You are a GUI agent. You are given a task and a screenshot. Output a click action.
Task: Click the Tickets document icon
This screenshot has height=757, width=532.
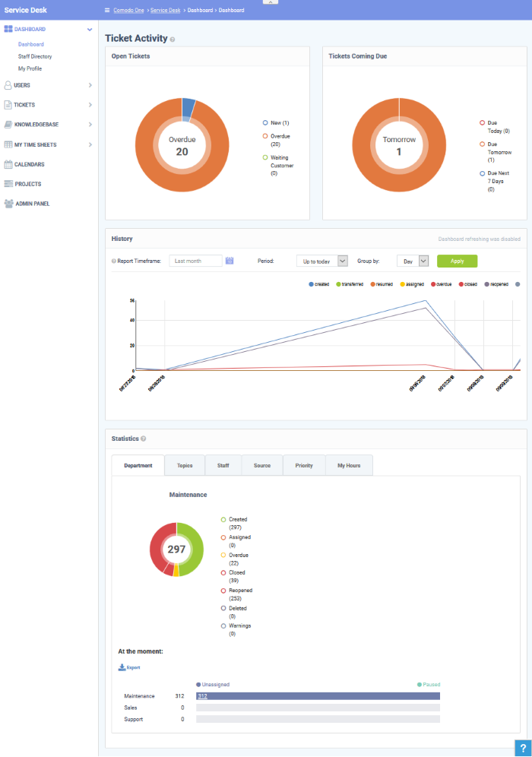(x=8, y=105)
